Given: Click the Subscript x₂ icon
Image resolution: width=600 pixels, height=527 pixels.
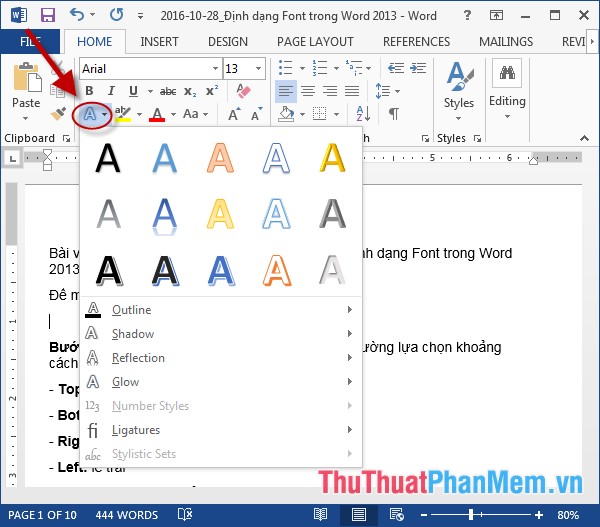Looking at the screenshot, I should pos(189,91).
